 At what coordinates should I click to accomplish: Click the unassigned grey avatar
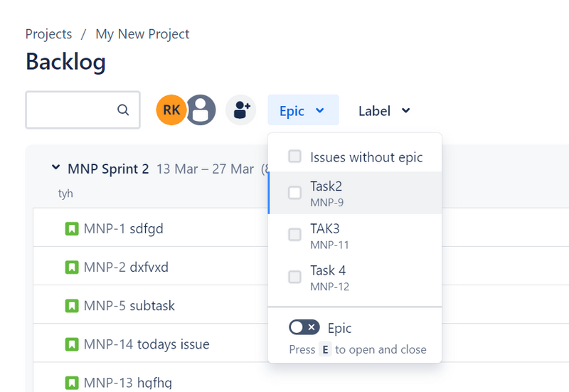[201, 110]
